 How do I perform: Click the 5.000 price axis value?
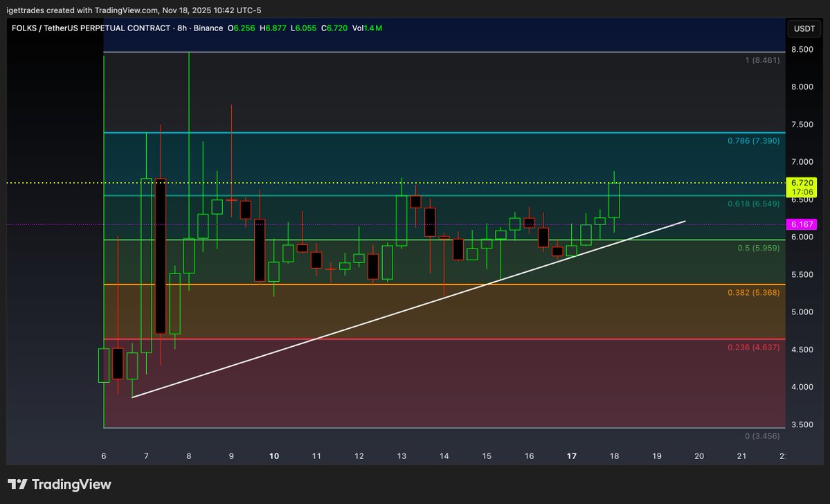pyautogui.click(x=802, y=312)
